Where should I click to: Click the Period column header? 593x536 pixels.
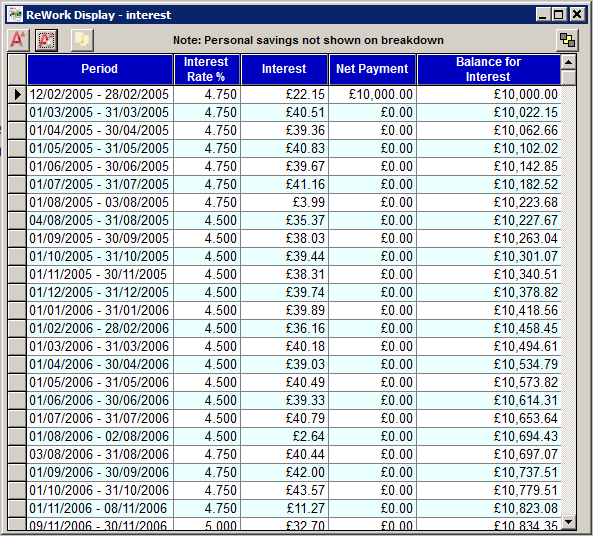(100, 69)
